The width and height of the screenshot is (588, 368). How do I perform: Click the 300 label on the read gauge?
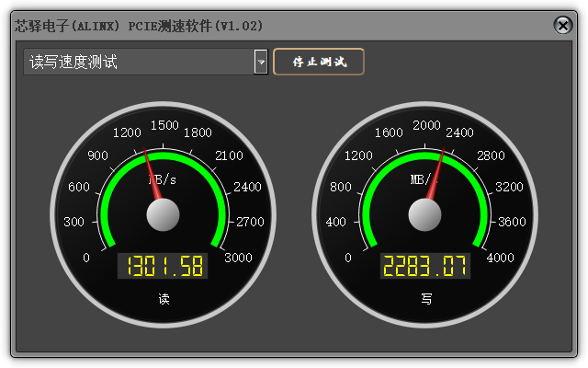73,222
